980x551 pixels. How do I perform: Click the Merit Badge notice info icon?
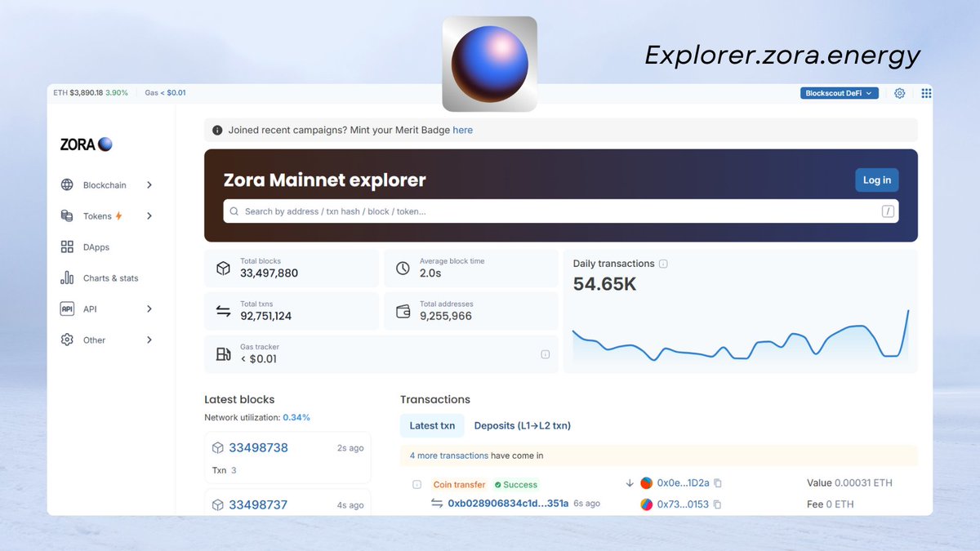click(217, 130)
